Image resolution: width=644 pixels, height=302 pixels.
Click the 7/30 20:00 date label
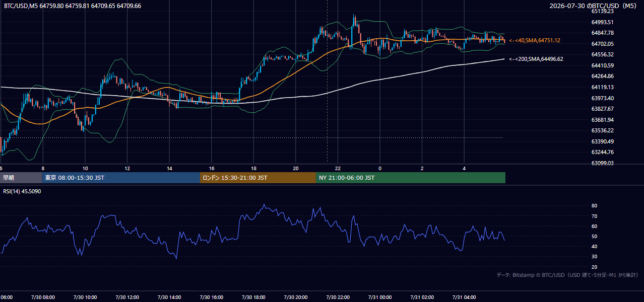pos(295,297)
